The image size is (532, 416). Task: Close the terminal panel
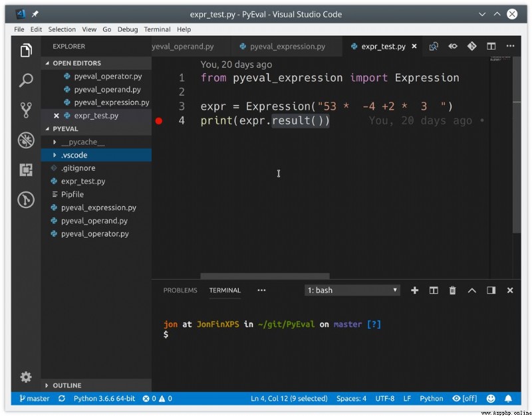pos(509,290)
